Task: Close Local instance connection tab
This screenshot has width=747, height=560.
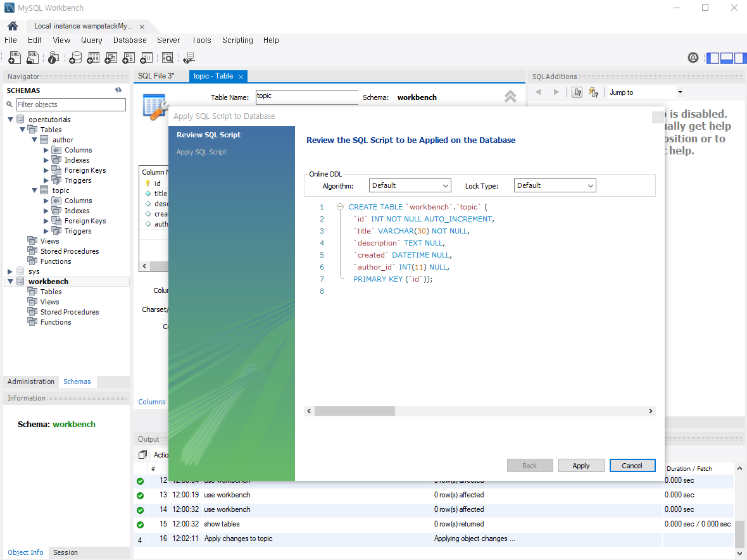Action: point(142,27)
